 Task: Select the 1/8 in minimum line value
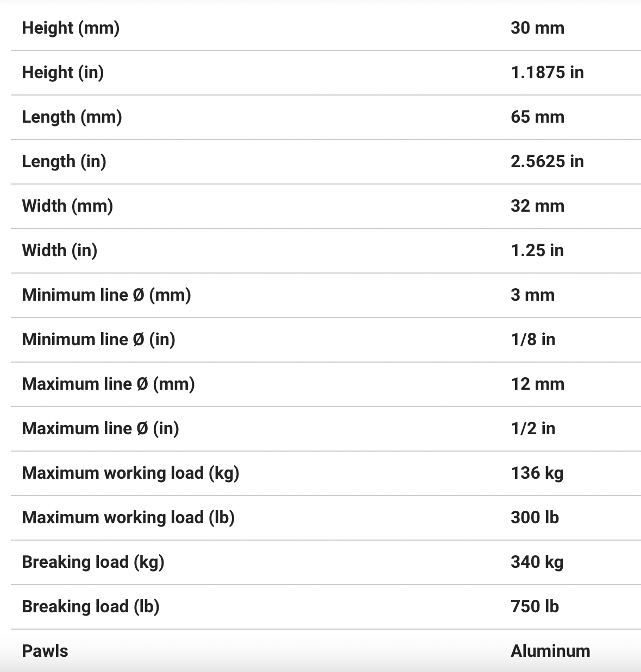click(x=533, y=339)
